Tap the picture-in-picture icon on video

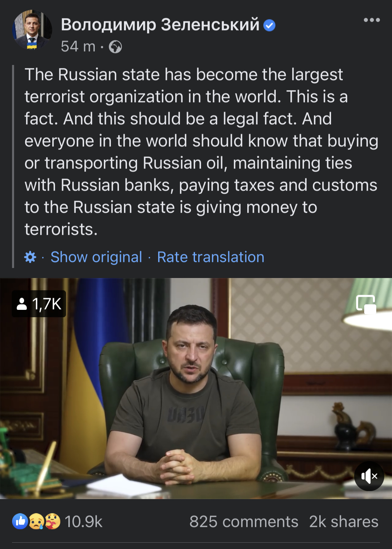click(x=366, y=304)
